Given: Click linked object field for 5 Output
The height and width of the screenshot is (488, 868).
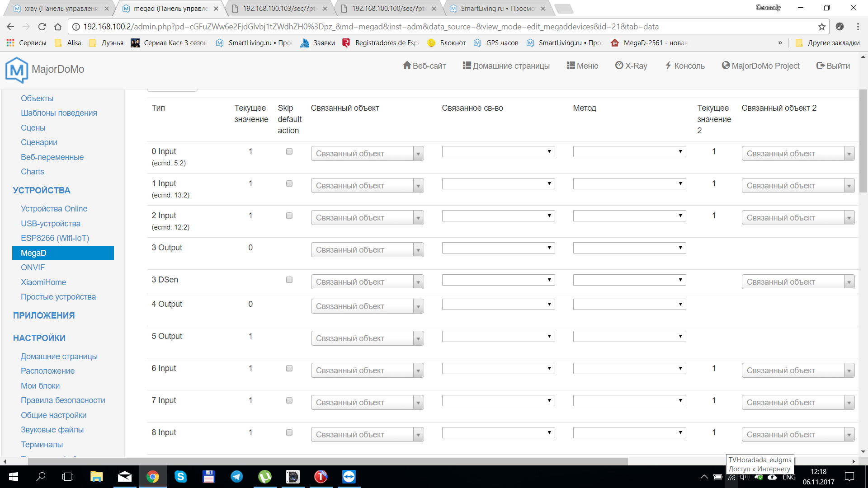Looking at the screenshot, I should coord(362,339).
